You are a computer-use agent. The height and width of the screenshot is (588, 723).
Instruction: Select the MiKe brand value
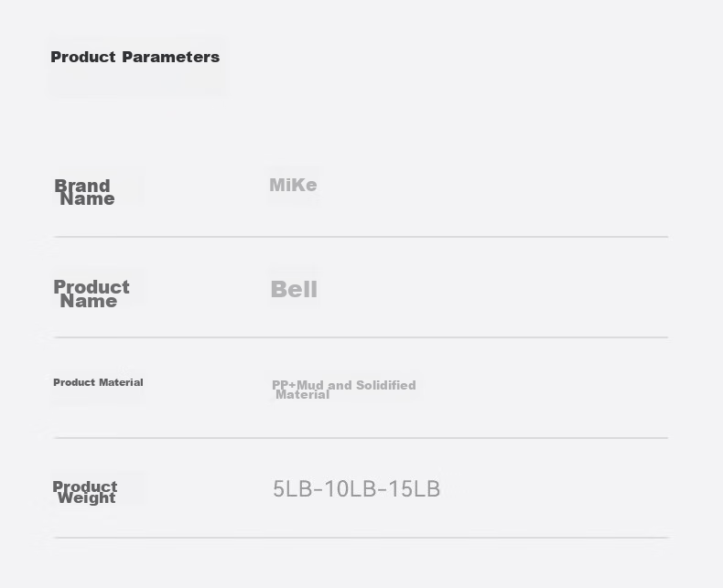click(293, 186)
